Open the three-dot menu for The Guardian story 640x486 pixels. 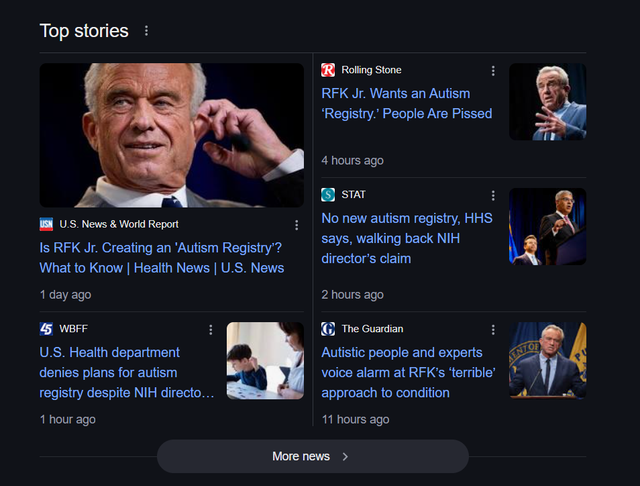point(493,330)
